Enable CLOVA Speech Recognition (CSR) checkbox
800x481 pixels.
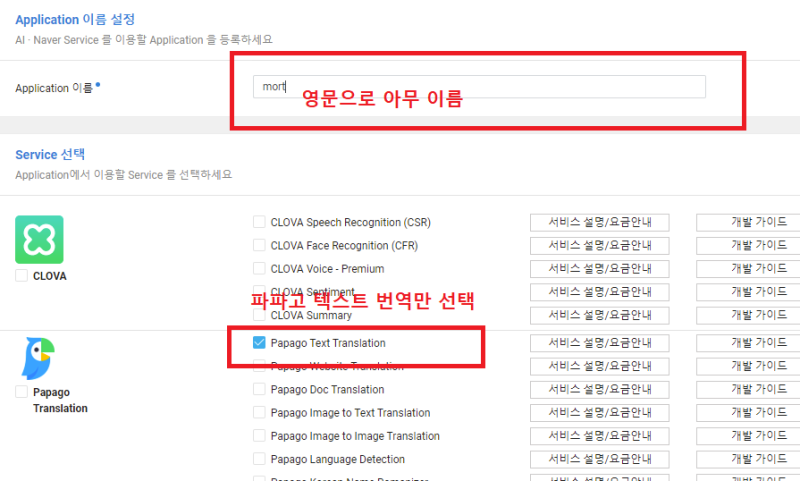click(x=259, y=222)
